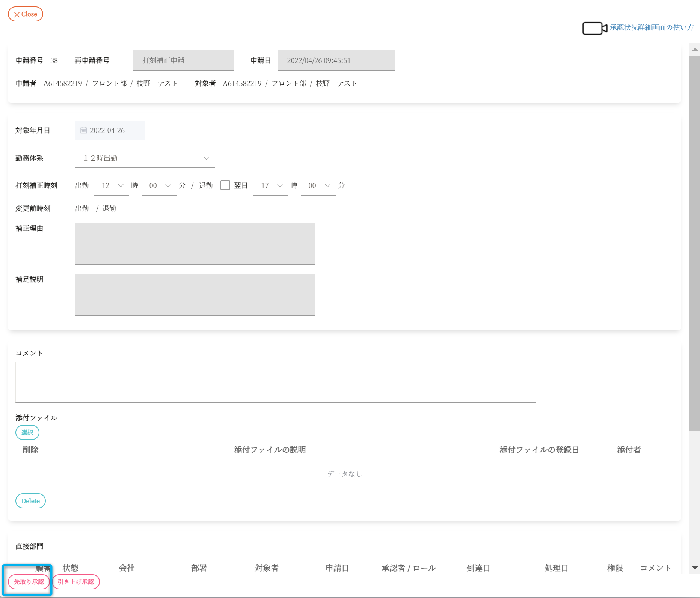This screenshot has width=700, height=598.
Task: Click the 選択 file button
Action: (27, 432)
